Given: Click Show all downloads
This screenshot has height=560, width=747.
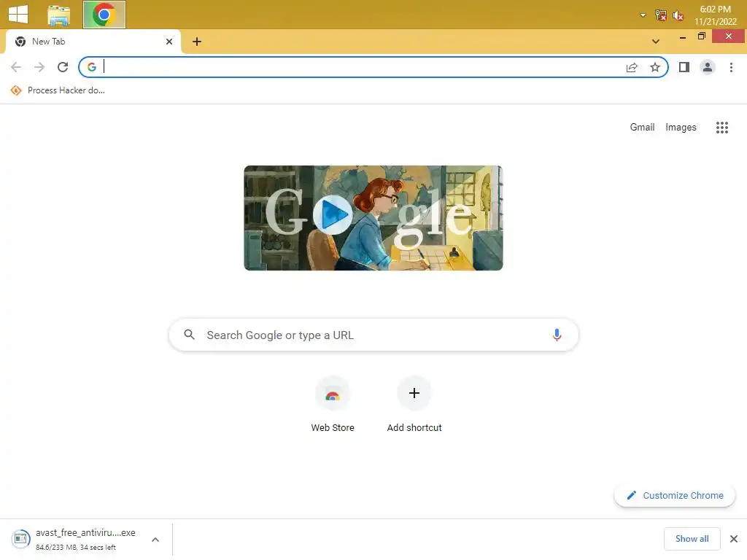Looking at the screenshot, I should tap(692, 539).
